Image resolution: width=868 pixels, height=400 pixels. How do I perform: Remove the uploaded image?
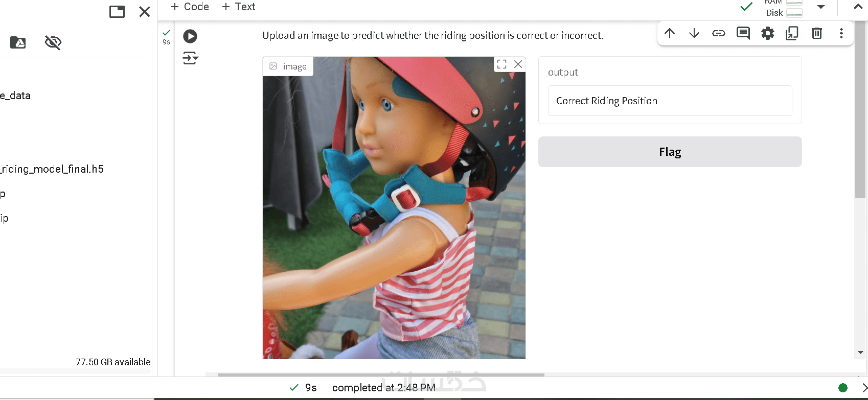[518, 64]
